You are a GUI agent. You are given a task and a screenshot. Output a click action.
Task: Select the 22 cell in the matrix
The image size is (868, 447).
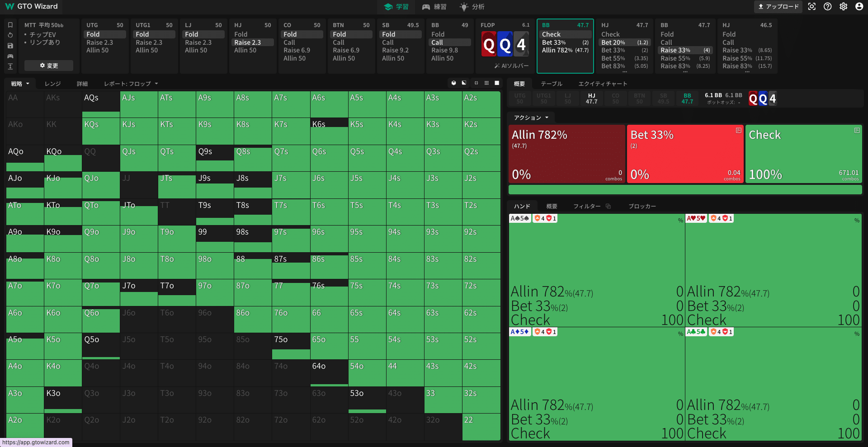pos(481,427)
